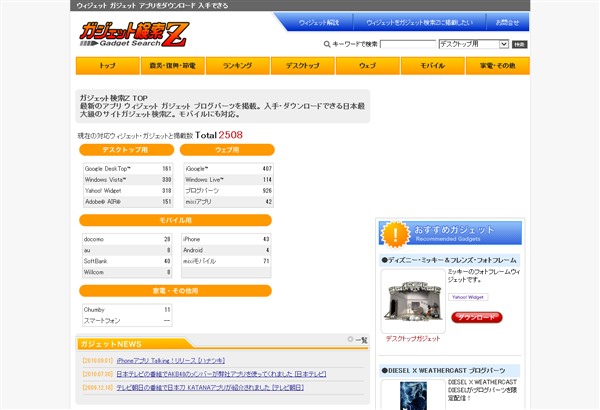Click the orange モバイル用 category header
This screenshot has height=410, width=600.
[x=175, y=220]
